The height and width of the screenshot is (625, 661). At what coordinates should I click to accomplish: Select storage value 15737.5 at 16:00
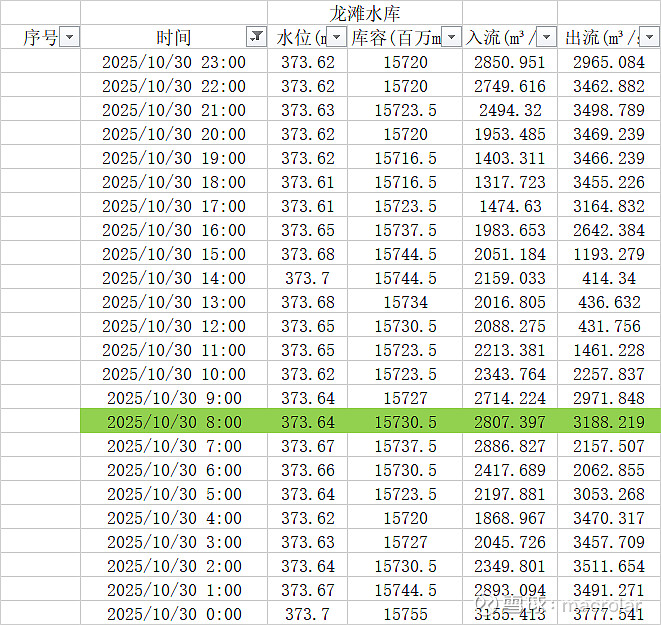405,230
